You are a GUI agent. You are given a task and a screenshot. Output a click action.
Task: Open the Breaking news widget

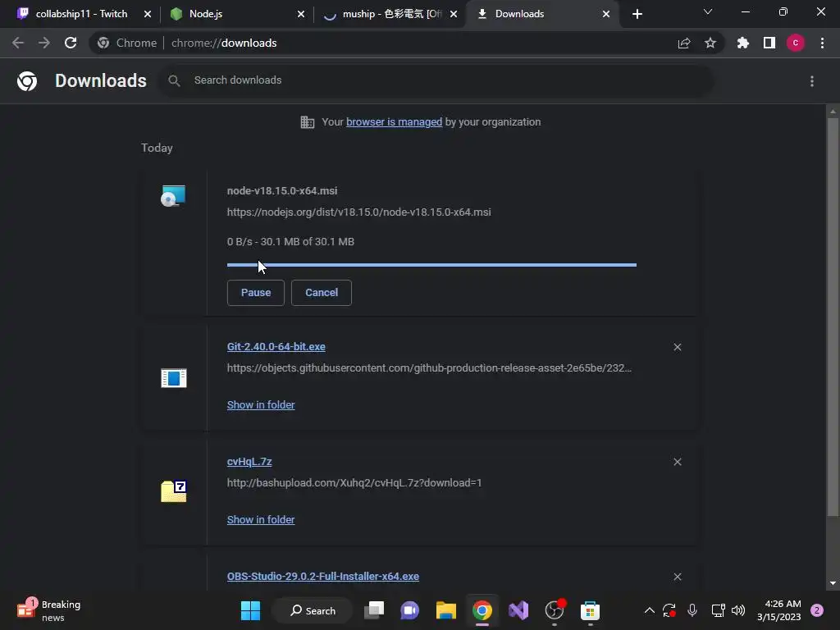coord(49,610)
